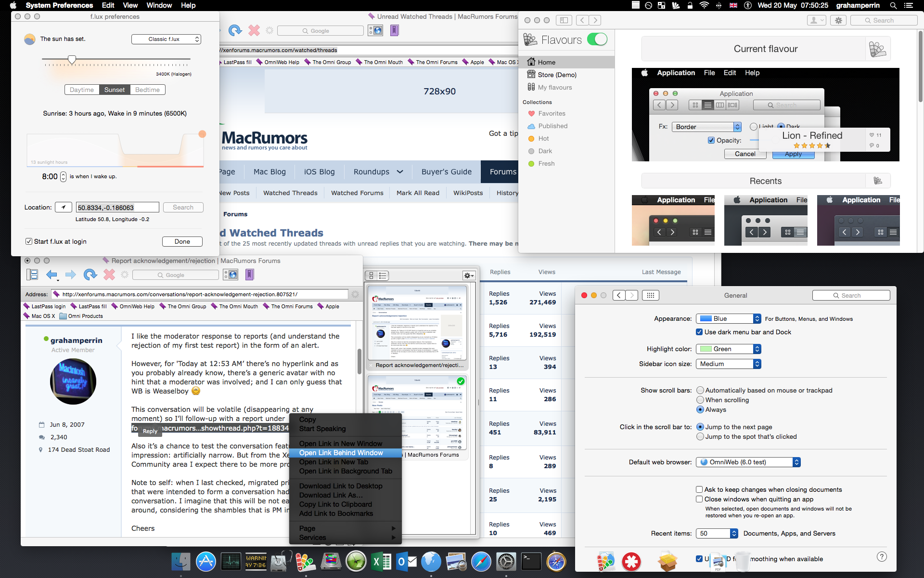Viewport: 924px width, 578px height.
Task: Switch OmniWeb tab drawer to list view
Action: click(383, 276)
